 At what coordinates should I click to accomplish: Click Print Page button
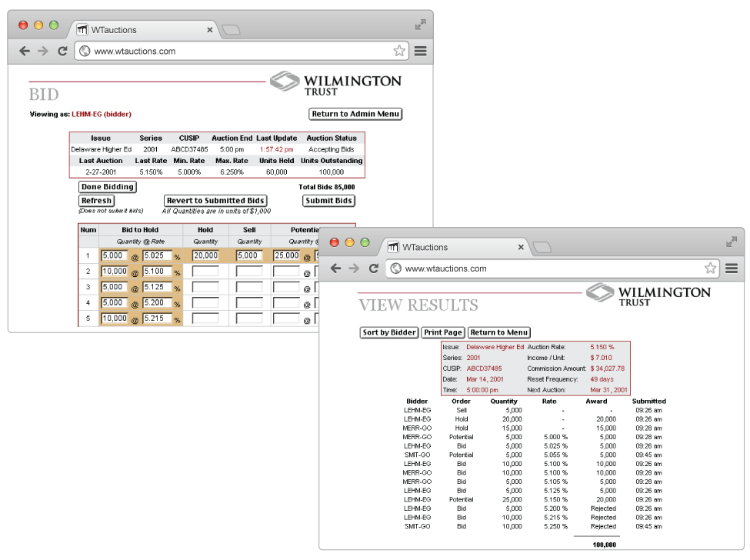click(443, 332)
